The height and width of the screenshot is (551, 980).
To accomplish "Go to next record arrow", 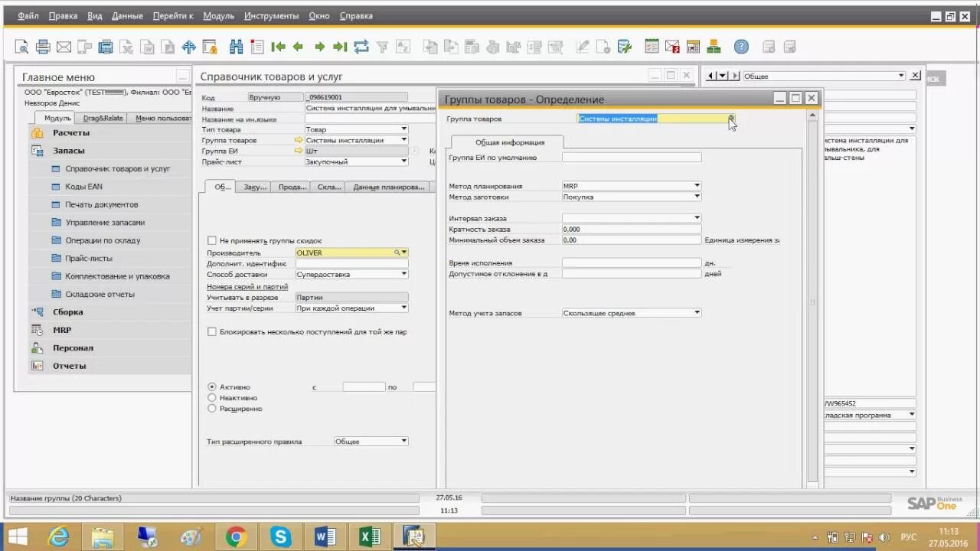I will (319, 47).
